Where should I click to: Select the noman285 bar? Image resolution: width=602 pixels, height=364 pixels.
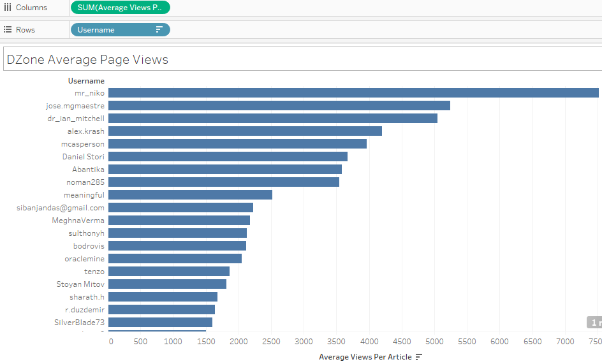(223, 182)
